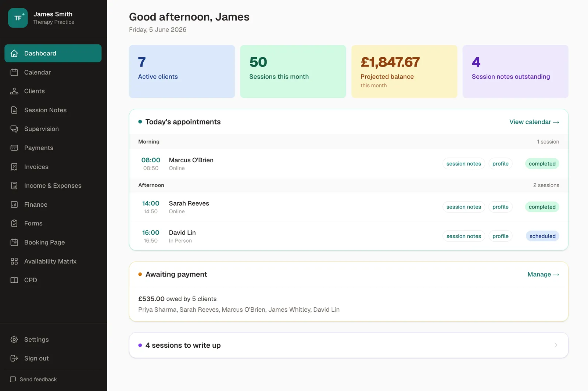
Task: Click Marcus O'Brien's completed status badge
Action: pos(542,164)
